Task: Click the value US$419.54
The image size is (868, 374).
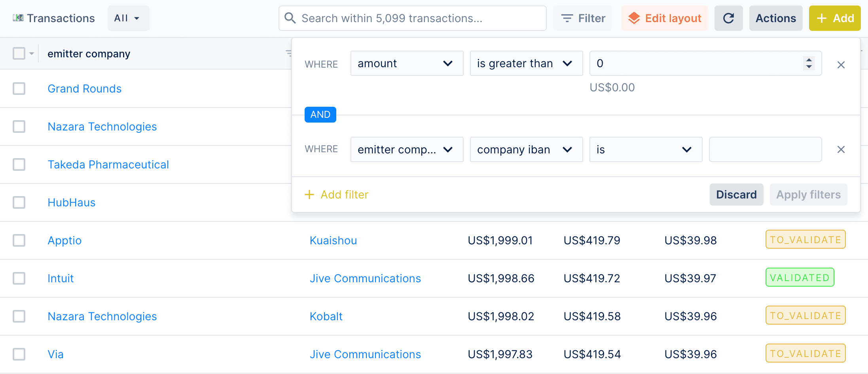Action: (592, 354)
